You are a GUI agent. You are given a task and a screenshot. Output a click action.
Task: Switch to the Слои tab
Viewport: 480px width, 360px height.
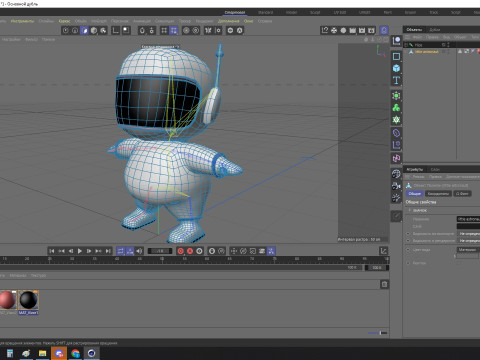pyautogui.click(x=435, y=169)
